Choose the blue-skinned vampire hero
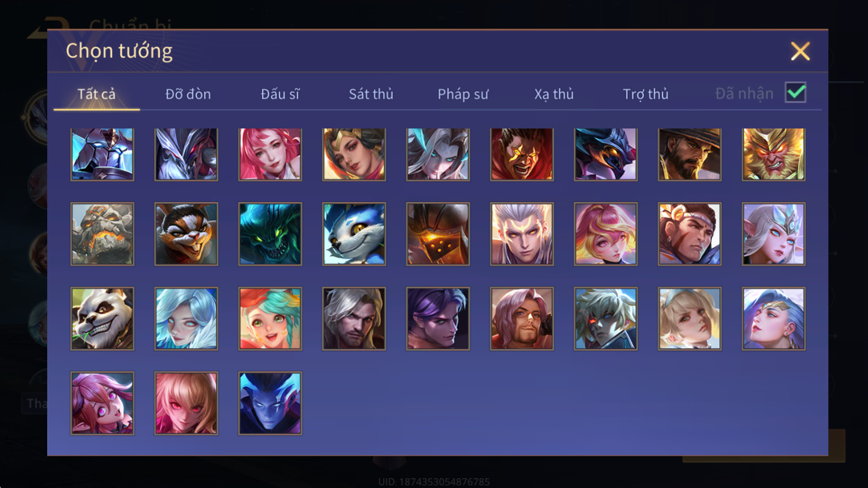Screen dimensions: 868x488 tap(270, 403)
